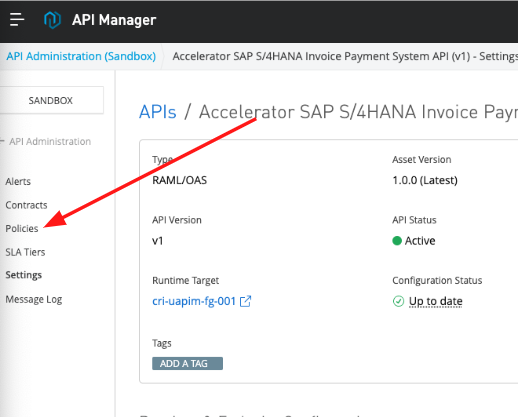Viewport: 521px width, 417px height.
Task: Click the Runtime Target label
Action: tap(186, 281)
